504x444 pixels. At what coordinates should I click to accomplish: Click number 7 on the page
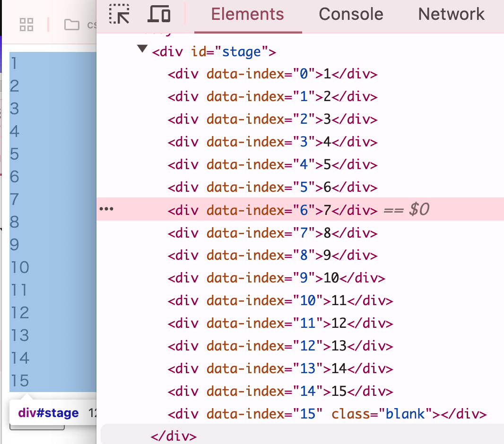[15, 199]
